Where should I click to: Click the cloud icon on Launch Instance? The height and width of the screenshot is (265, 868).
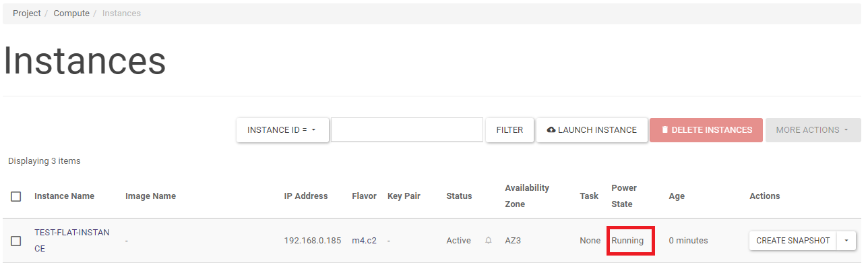551,130
